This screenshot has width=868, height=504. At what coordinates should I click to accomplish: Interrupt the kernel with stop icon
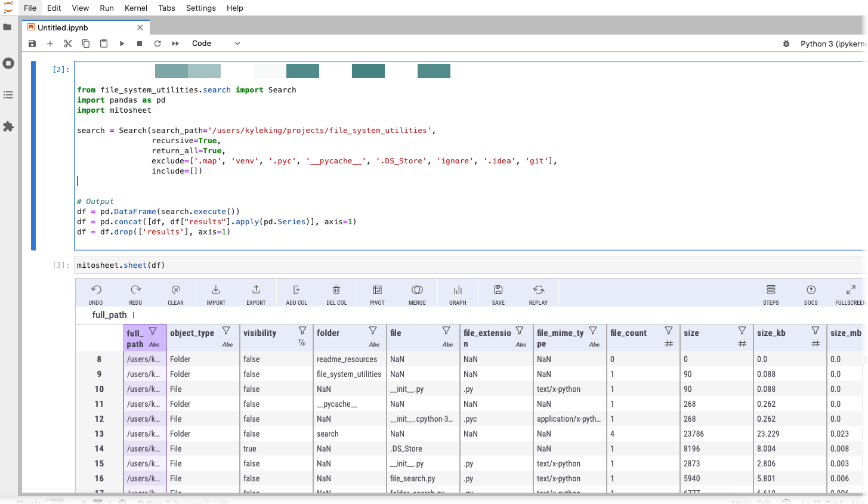140,44
